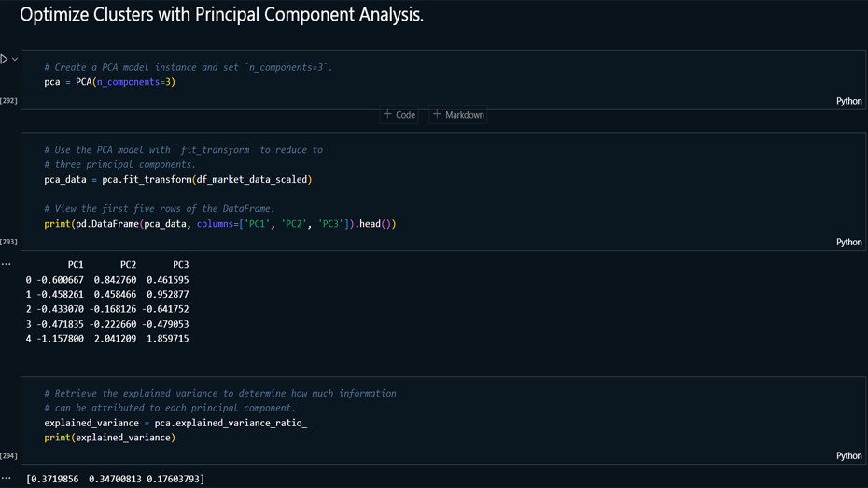Select the Optimize Clusters heading cell

[221, 16]
